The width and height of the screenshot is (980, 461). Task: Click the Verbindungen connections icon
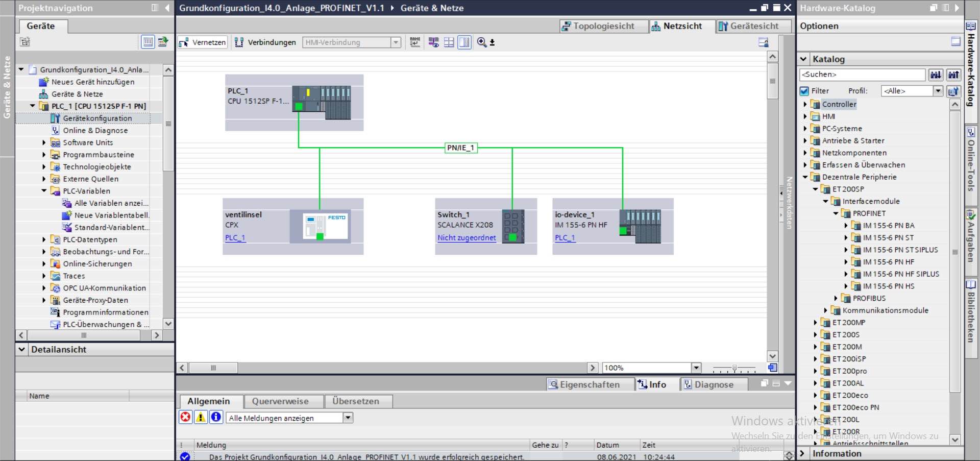[239, 42]
